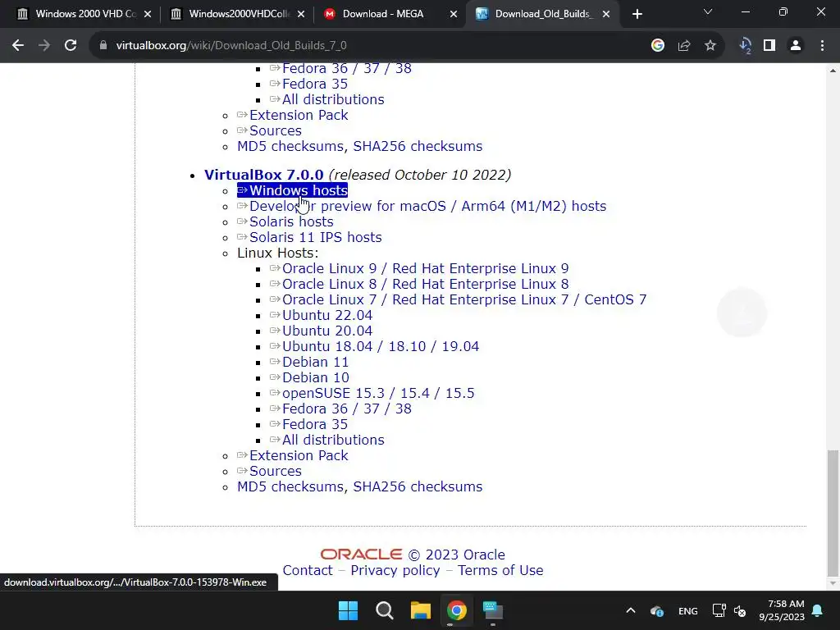Open the top Sources link
This screenshot has width=840, height=630.
pyautogui.click(x=269, y=130)
